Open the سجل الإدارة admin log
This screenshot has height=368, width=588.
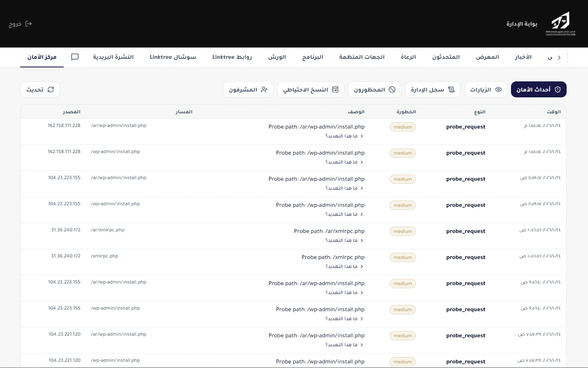pos(433,90)
